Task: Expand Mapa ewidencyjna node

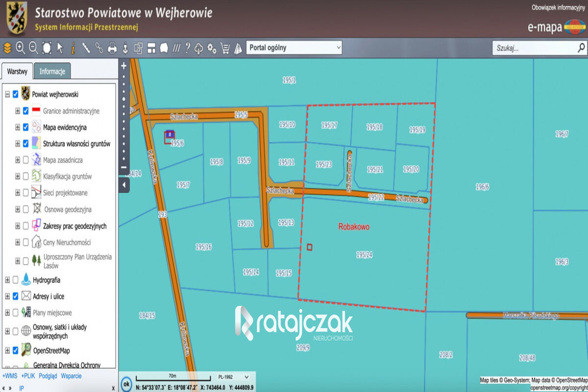Action: 18,127
